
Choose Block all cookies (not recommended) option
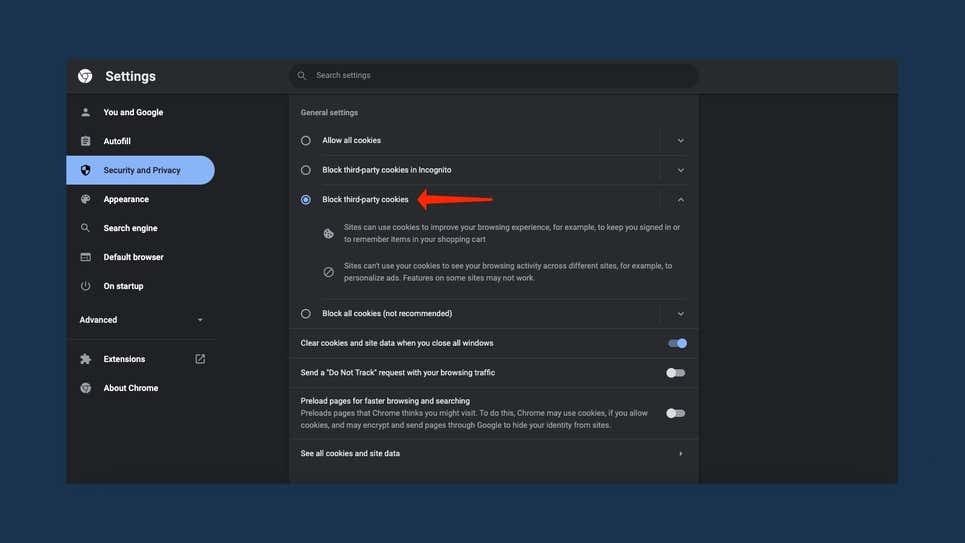click(306, 314)
